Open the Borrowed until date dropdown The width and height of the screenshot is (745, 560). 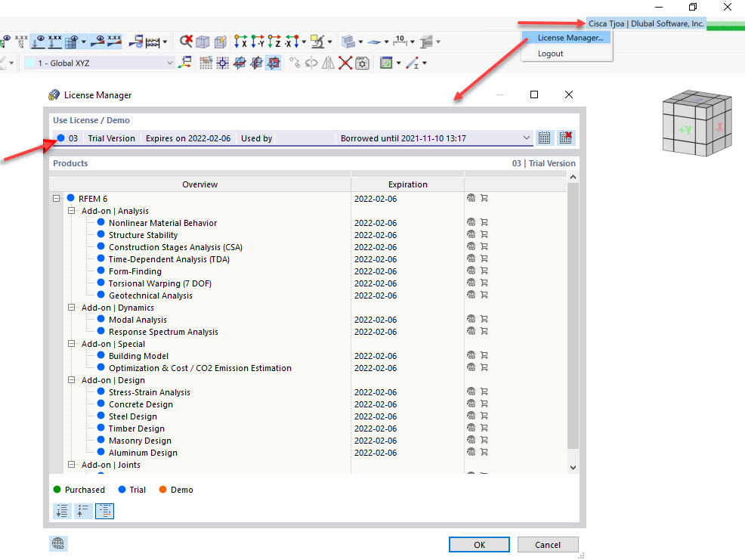pyautogui.click(x=527, y=138)
